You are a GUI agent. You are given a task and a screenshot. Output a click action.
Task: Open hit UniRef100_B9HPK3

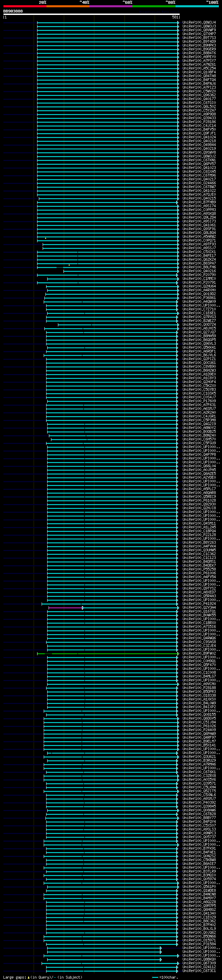click(199, 45)
